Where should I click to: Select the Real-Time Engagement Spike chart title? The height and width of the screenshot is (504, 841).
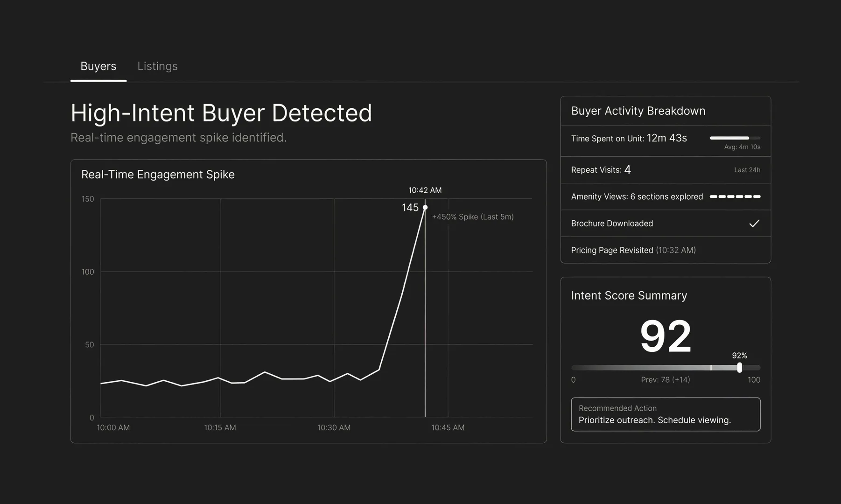coord(158,174)
